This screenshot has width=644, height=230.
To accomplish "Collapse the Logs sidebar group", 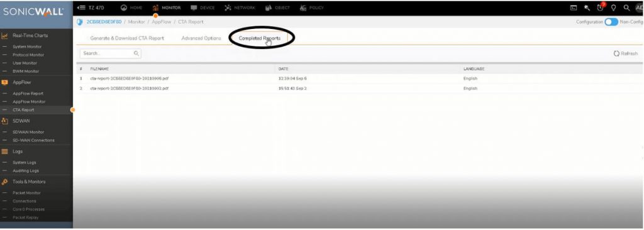I will [x=18, y=151].
